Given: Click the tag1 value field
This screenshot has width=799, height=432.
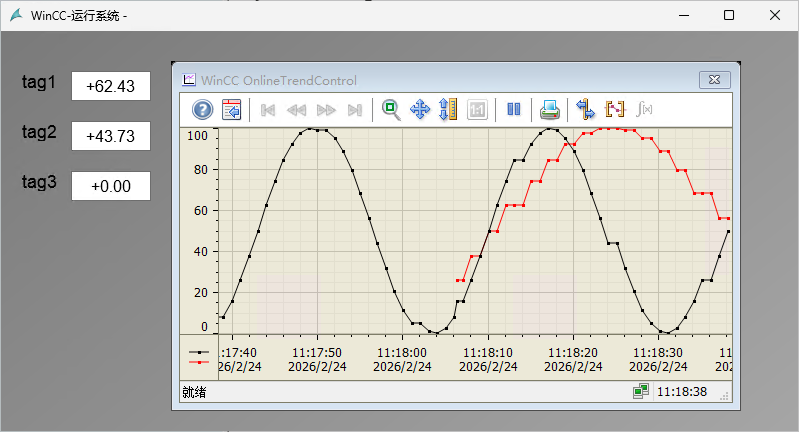Looking at the screenshot, I should coord(110,87).
